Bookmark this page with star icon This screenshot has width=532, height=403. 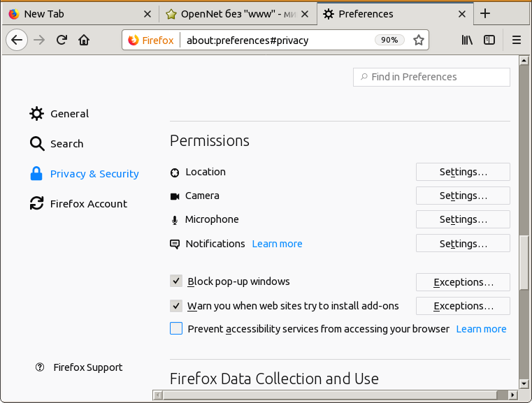tap(419, 40)
